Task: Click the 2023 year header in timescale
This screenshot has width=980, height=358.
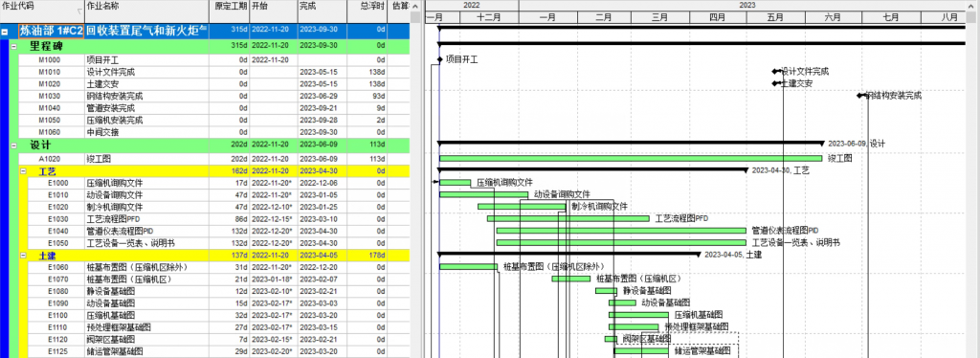Action: click(x=746, y=5)
